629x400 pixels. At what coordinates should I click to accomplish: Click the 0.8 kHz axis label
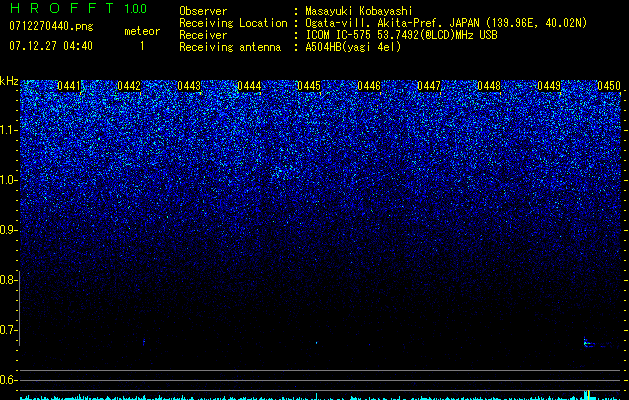point(9,280)
